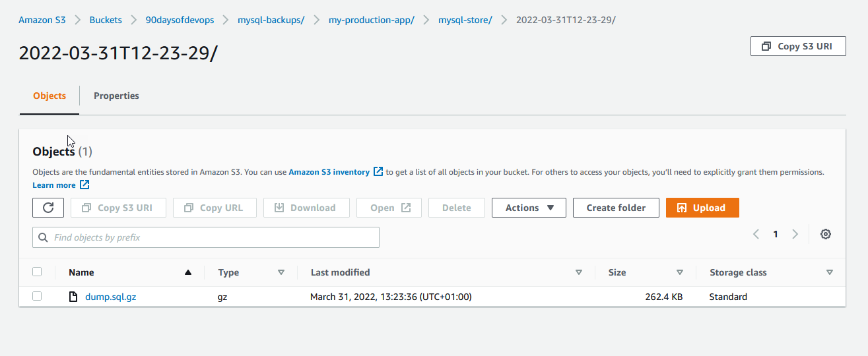Open table preferences gear icon
This screenshot has height=356, width=868.
[x=825, y=234]
